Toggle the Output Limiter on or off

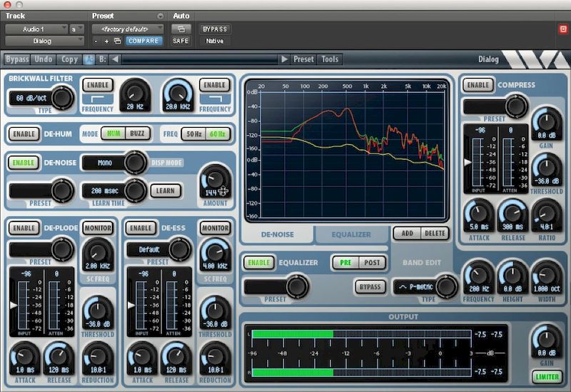[546, 376]
